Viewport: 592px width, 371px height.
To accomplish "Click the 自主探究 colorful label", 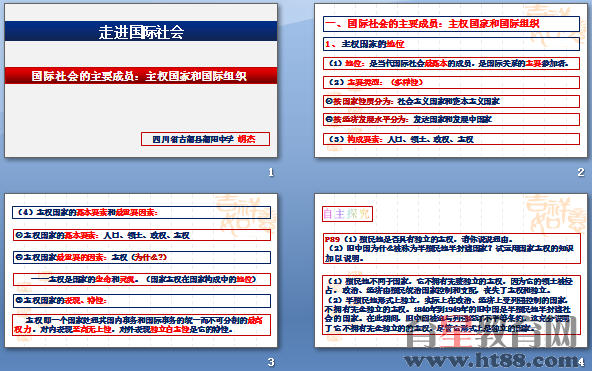I will (347, 214).
